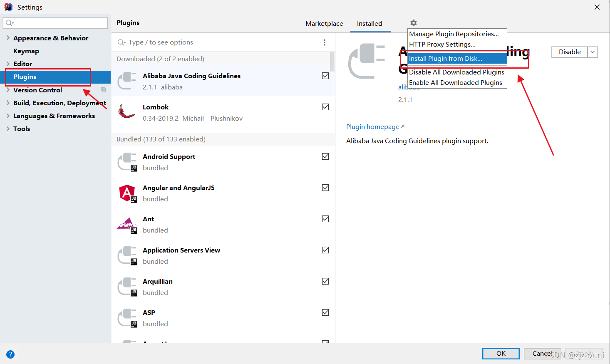Close the Settings dialog
Screen dimensions: 610x364
click(x=597, y=7)
